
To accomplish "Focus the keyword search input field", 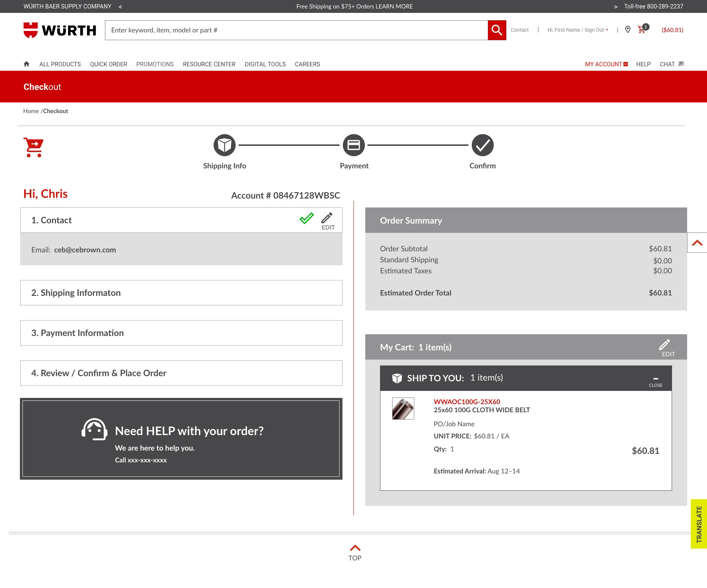I will 296,30.
